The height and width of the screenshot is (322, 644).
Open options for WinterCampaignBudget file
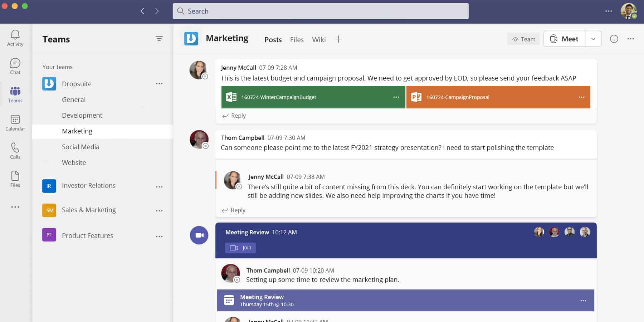pos(396,97)
